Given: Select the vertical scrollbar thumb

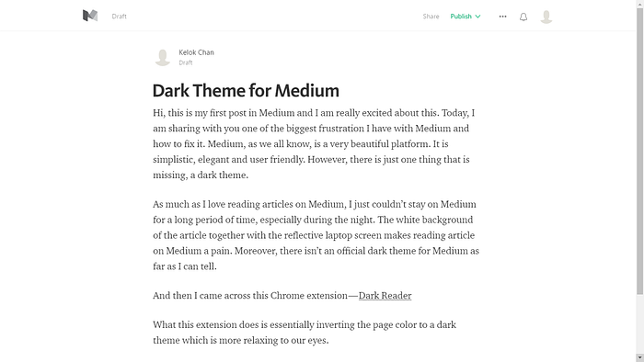Looking at the screenshot, I should point(640,151).
